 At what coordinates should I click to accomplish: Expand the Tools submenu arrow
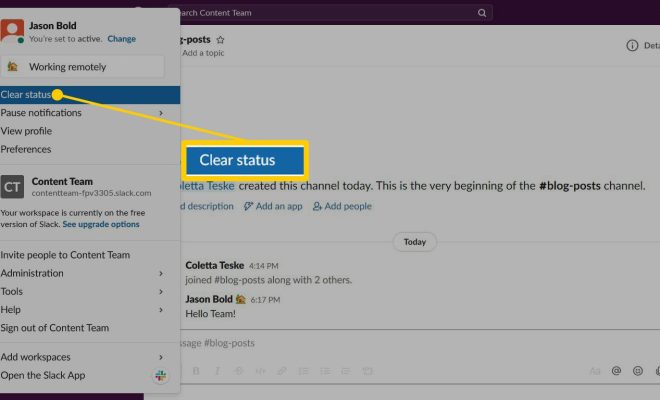pyautogui.click(x=161, y=291)
